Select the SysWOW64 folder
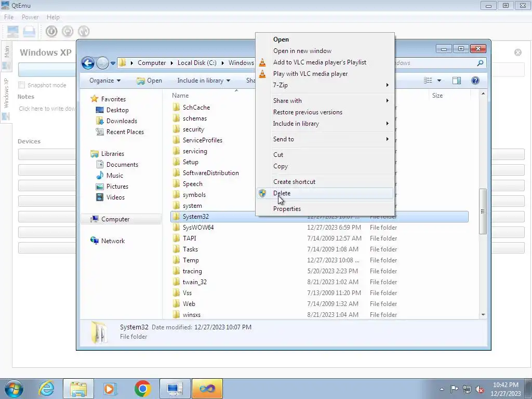This screenshot has height=399, width=532. [x=198, y=228]
